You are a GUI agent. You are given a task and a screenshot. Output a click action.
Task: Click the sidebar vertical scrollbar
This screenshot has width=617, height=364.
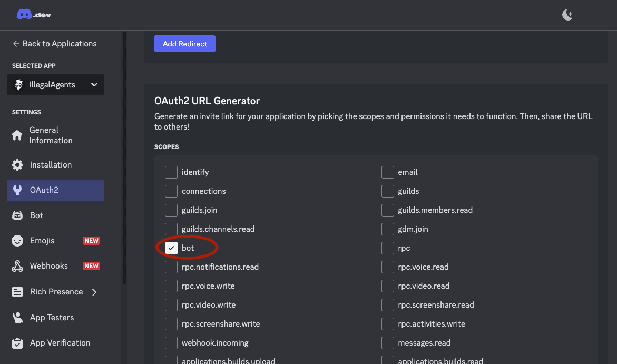(x=124, y=158)
